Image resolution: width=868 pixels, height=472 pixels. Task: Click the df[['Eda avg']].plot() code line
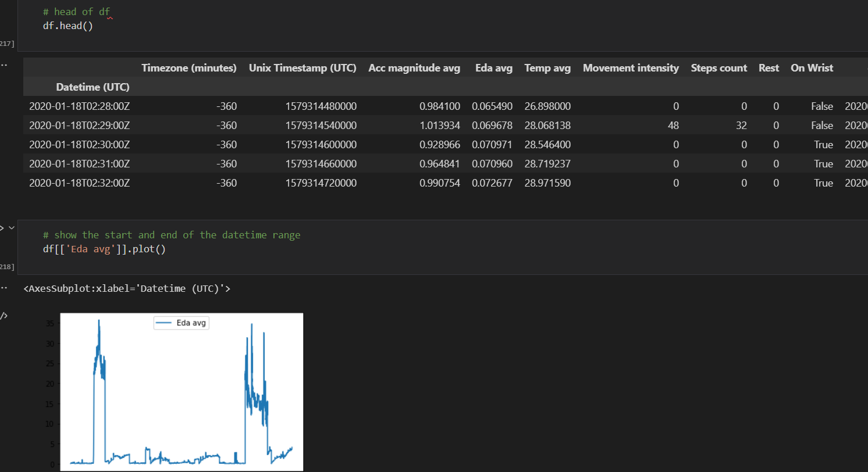[105, 249]
